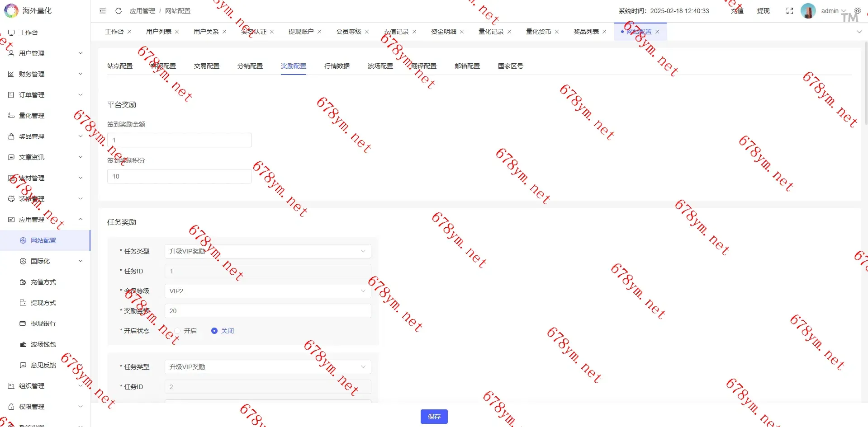Select the 开启 radio button
The height and width of the screenshot is (427, 868).
click(x=178, y=331)
